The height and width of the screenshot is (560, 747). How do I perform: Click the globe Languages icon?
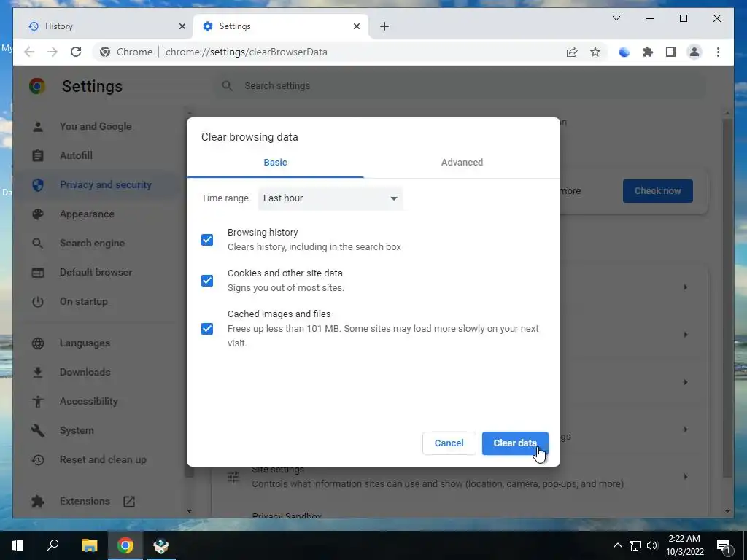[x=38, y=343]
